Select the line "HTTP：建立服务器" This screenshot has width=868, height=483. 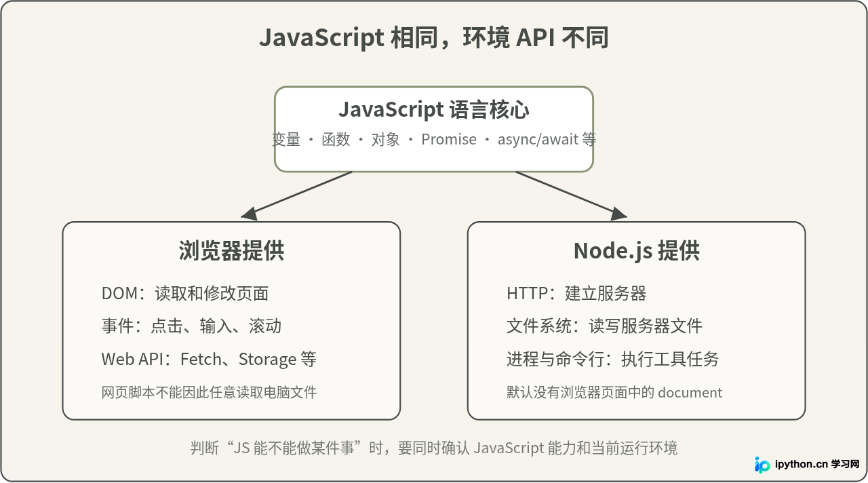(x=576, y=294)
